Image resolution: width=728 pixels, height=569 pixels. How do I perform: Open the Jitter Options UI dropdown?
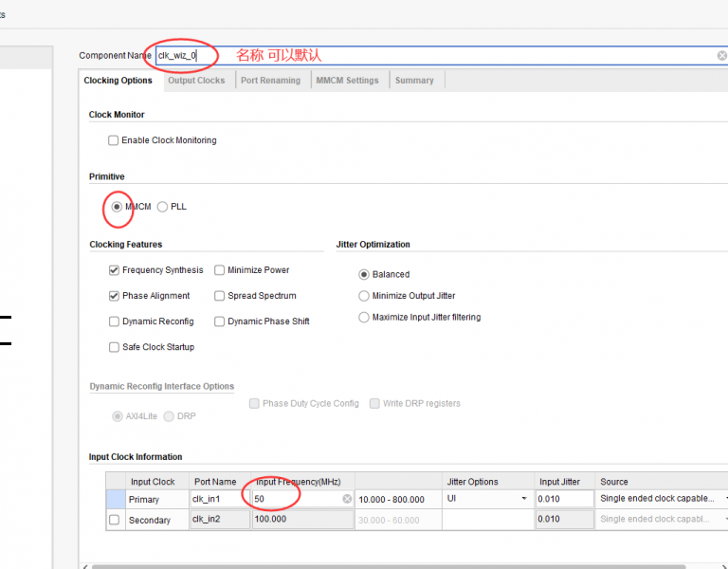[x=523, y=499]
